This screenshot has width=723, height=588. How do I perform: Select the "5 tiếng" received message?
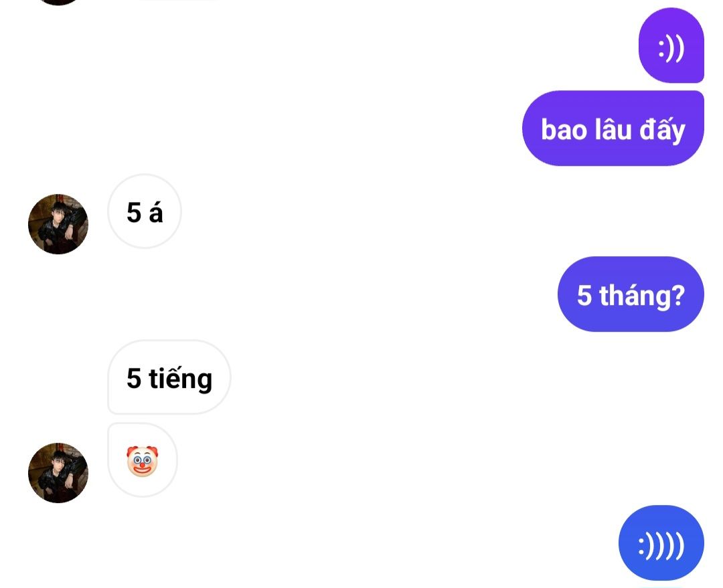click(169, 377)
